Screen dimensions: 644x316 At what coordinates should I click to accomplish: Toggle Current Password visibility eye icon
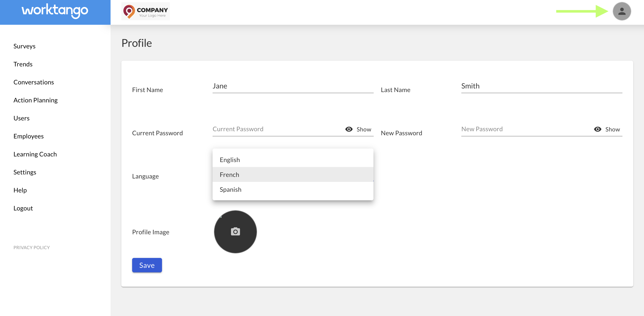pyautogui.click(x=349, y=129)
